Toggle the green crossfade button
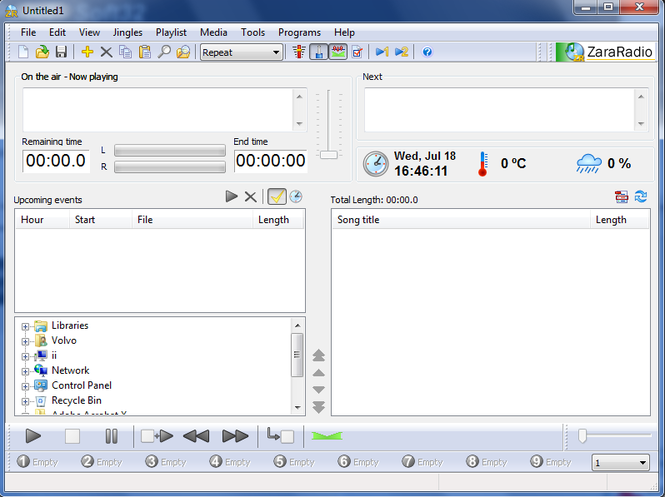Image resolution: width=665 pixels, height=497 pixels. [327, 436]
